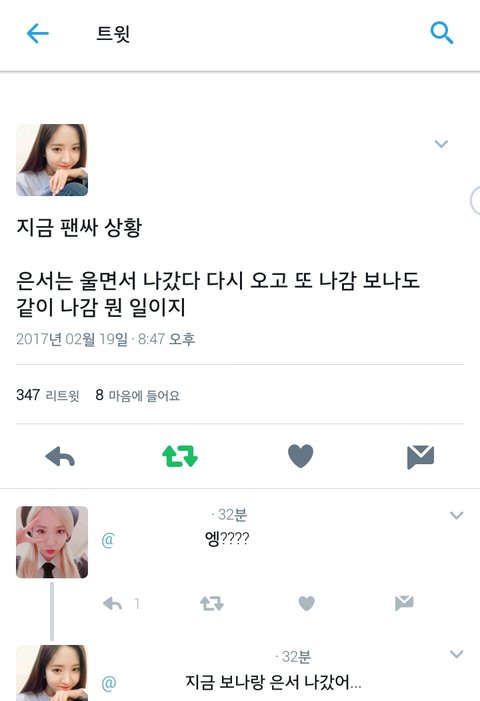View the 8 마음에 들어요 list

[138, 395]
